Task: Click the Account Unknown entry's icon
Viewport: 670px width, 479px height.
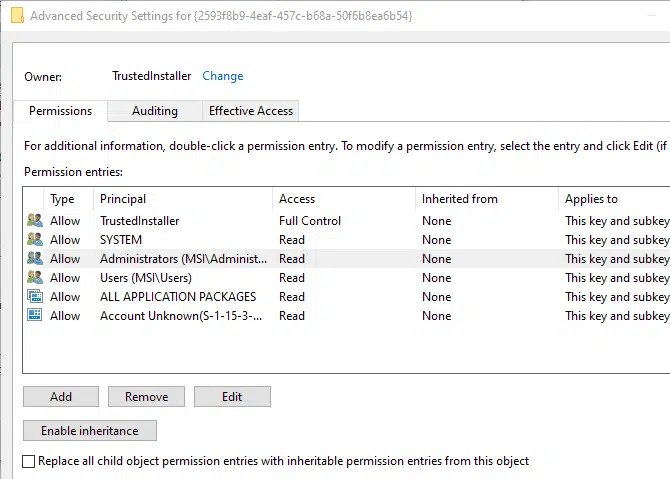Action: 35,315
